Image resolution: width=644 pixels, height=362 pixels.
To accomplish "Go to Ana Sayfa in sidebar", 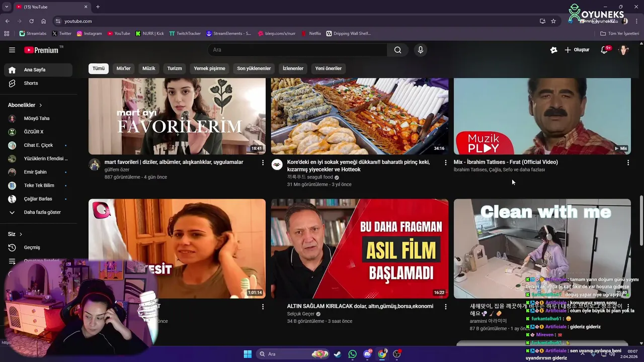I will [38, 70].
